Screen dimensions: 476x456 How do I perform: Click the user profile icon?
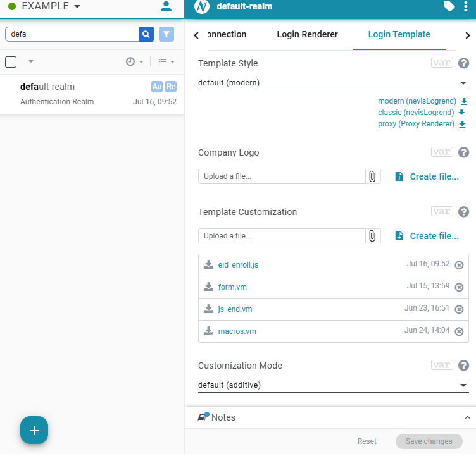pos(166,7)
